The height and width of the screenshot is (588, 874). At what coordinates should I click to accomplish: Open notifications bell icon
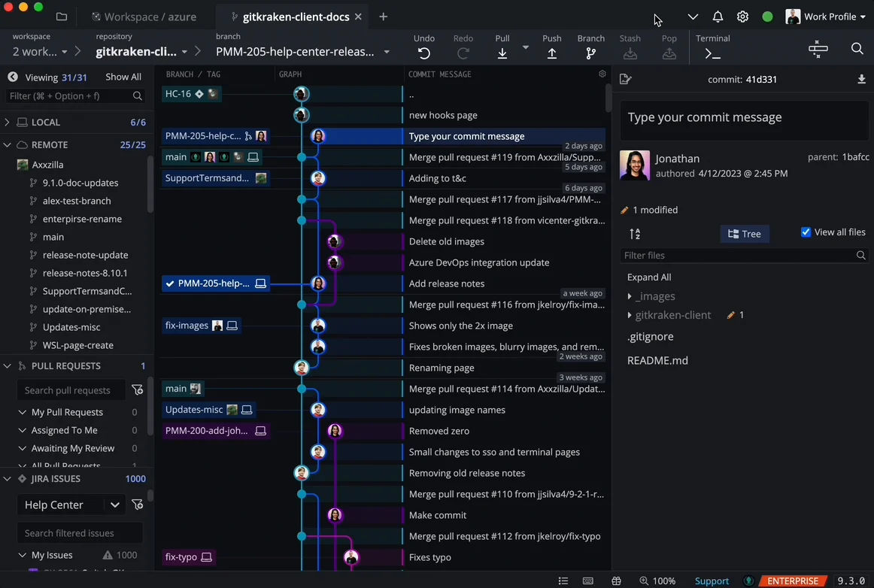click(x=718, y=17)
